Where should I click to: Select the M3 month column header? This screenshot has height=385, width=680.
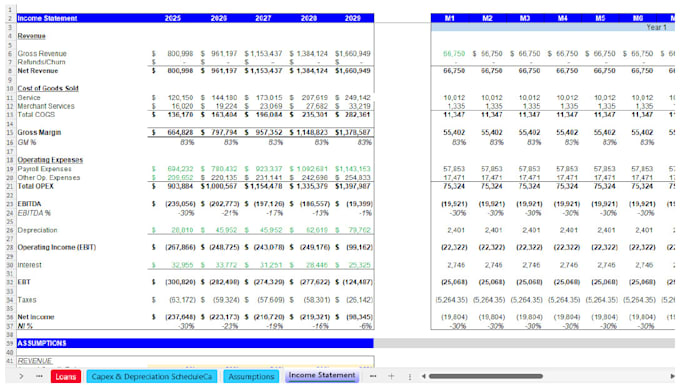[x=525, y=18]
